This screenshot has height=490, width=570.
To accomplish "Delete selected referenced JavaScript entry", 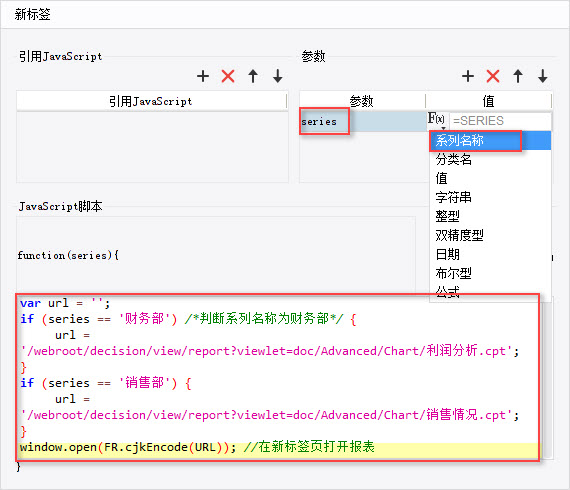I will coord(228,76).
